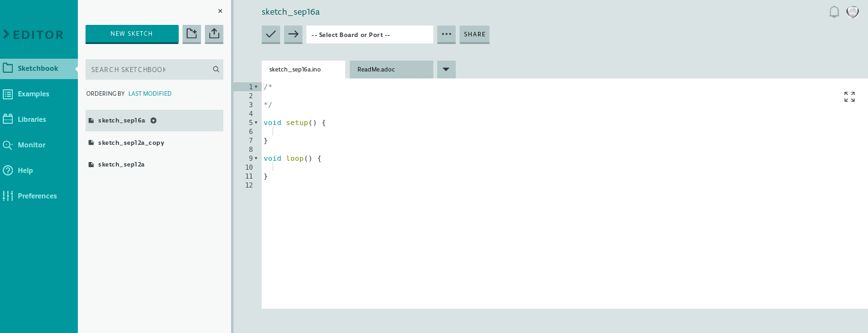
Task: Click the Search Sketchbook input field
Action: [147, 70]
